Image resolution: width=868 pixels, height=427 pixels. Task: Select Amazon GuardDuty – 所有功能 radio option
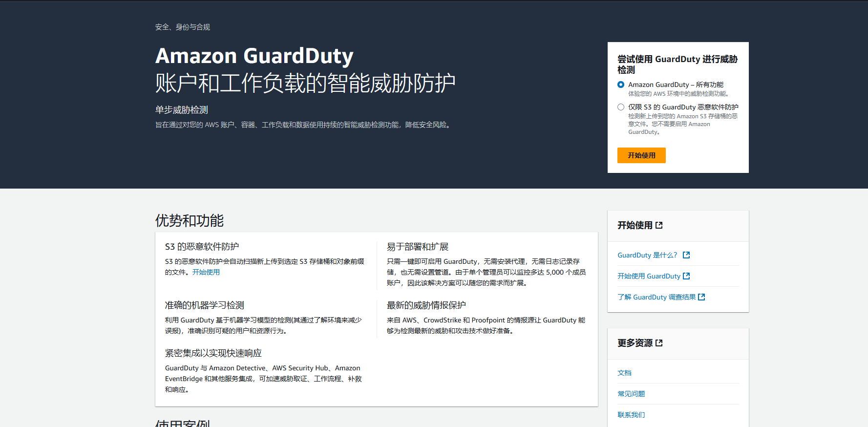[621, 85]
